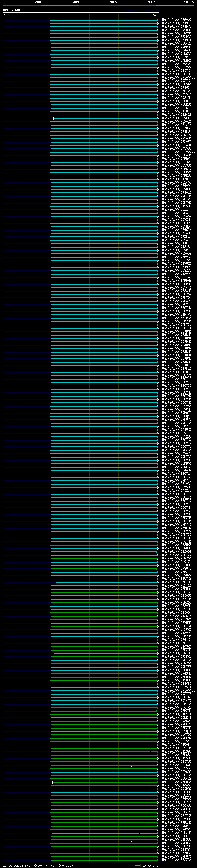
Task: Select UniRef100_A5AT00 label
Action: (176, 582)
